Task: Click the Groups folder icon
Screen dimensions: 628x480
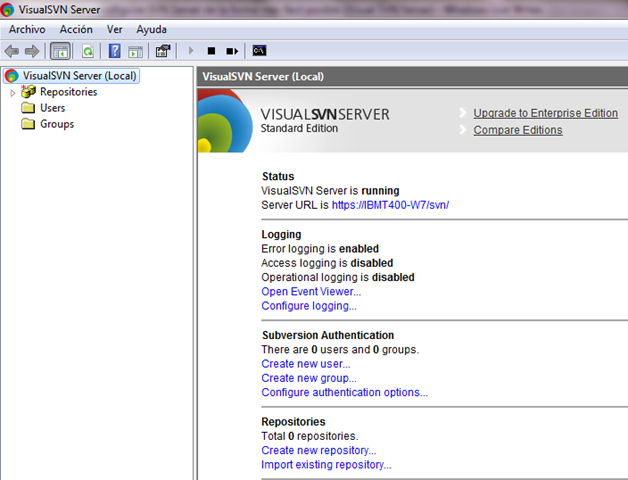Action: click(x=28, y=124)
